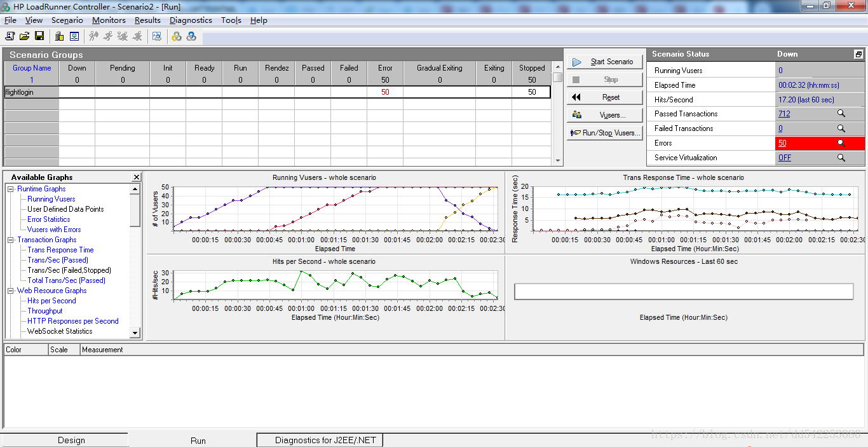Open Failed Transactions details magnifier
Screen dimensions: 868x447
point(841,128)
